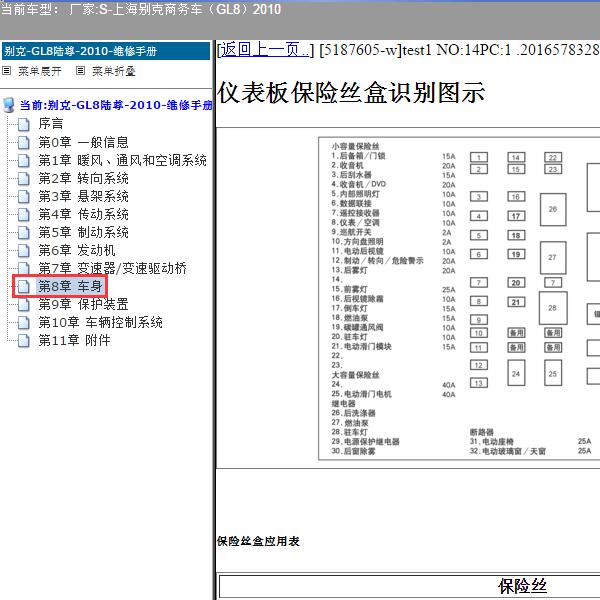Click page icon beside 第2章
Screen dimensions: 600x600
point(24,178)
